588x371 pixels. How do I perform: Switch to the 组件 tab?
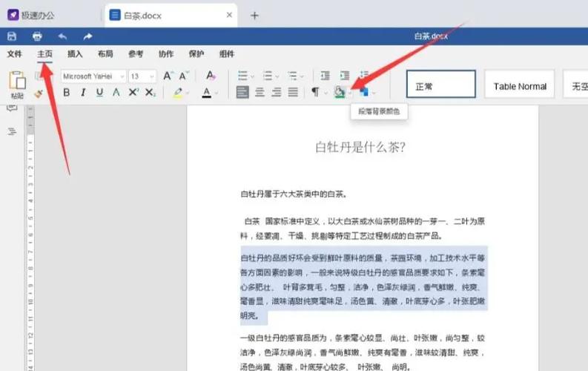[227, 54]
